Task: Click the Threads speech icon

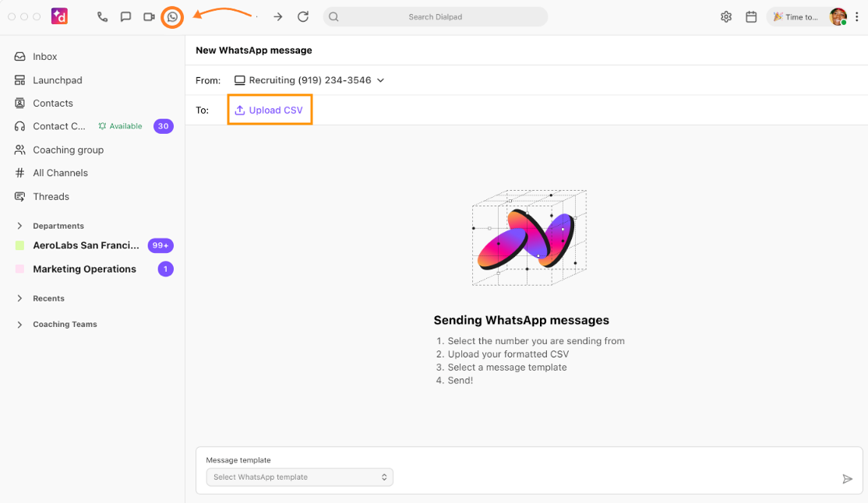Action: pos(20,196)
